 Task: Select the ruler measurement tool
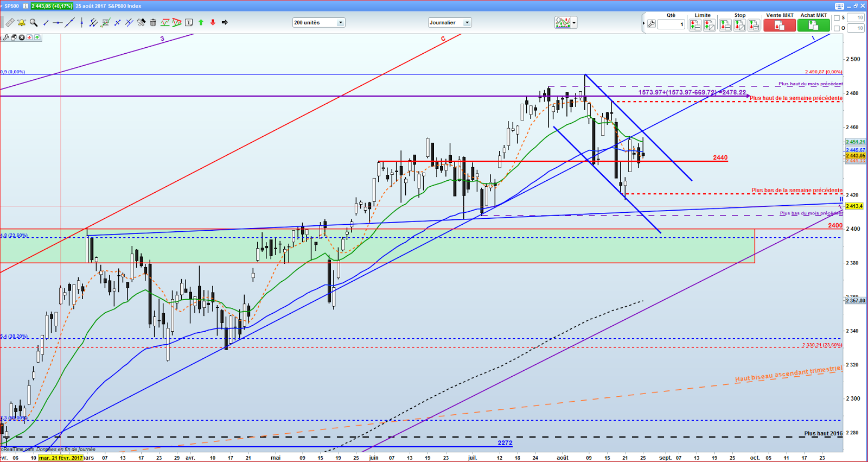[x=10, y=22]
